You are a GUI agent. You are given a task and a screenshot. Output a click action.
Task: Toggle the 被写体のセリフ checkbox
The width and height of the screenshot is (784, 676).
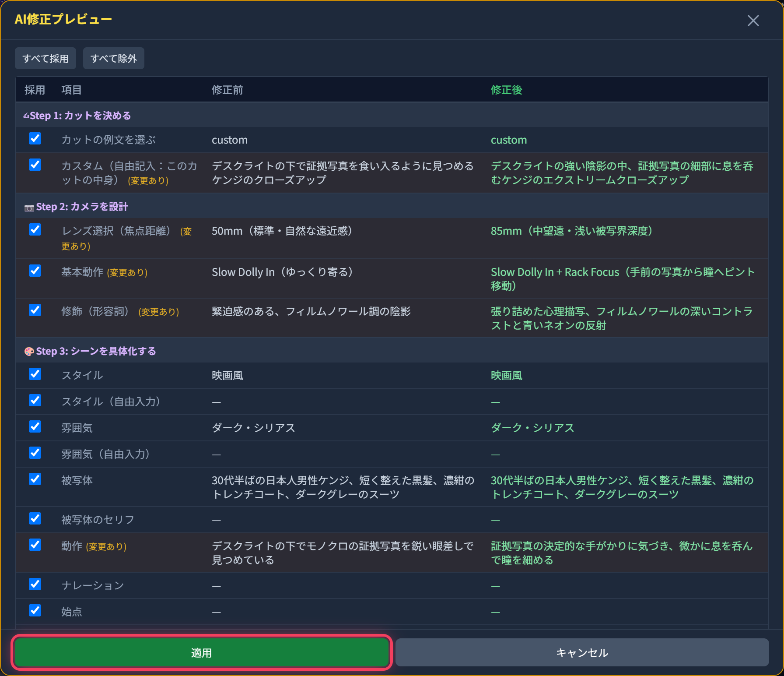coord(35,519)
